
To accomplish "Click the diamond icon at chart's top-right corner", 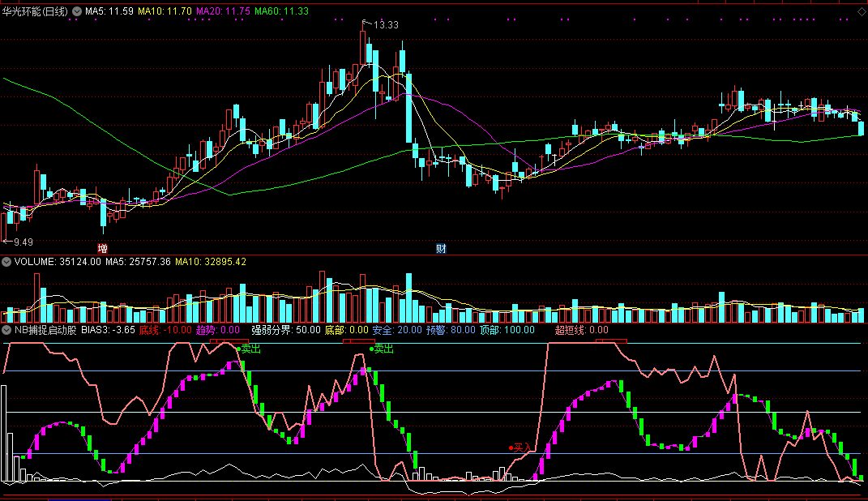I will point(862,11).
